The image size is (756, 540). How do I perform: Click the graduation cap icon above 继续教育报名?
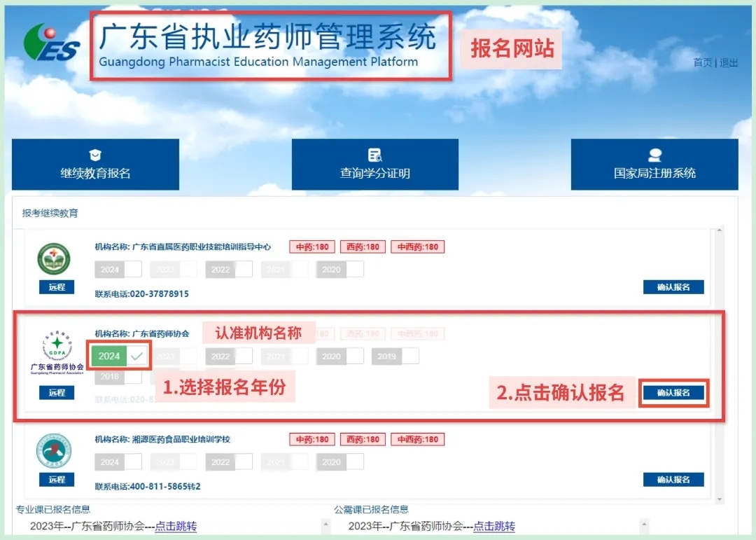coord(95,155)
